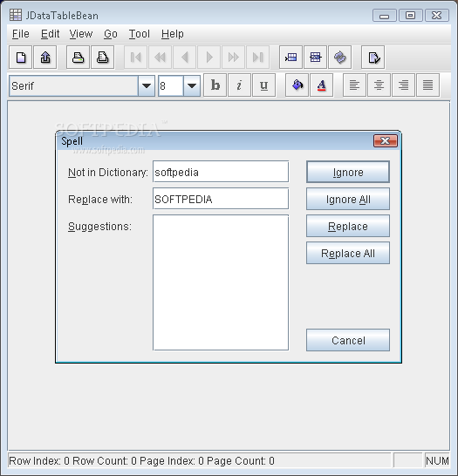458x476 pixels.
Task: Click the Open file upload-arrow icon
Action: 45,58
